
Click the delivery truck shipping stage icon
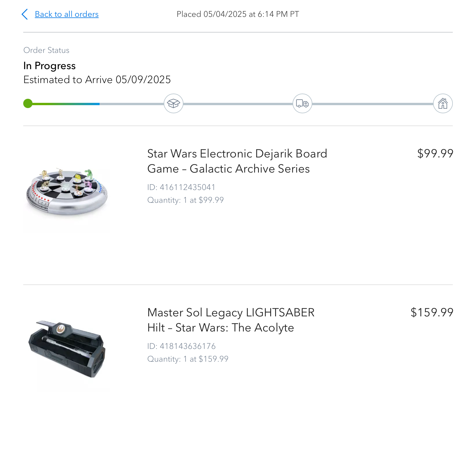coord(302,103)
